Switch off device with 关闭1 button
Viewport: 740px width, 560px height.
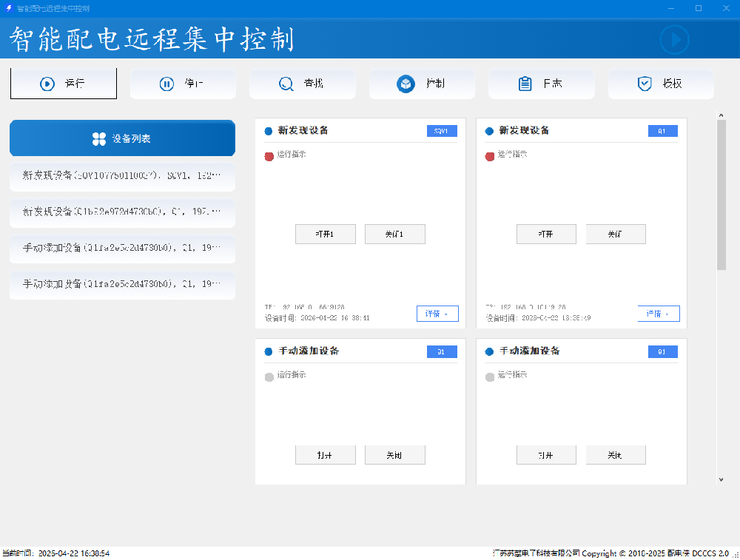click(x=394, y=234)
